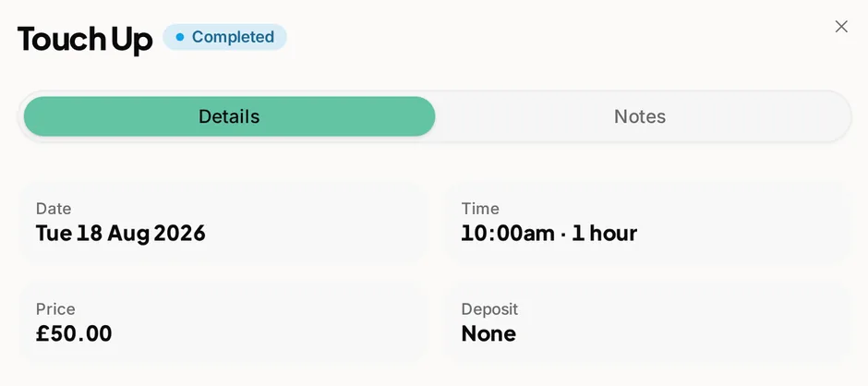Image resolution: width=868 pixels, height=386 pixels.
Task: Click the Time card
Action: point(648,223)
